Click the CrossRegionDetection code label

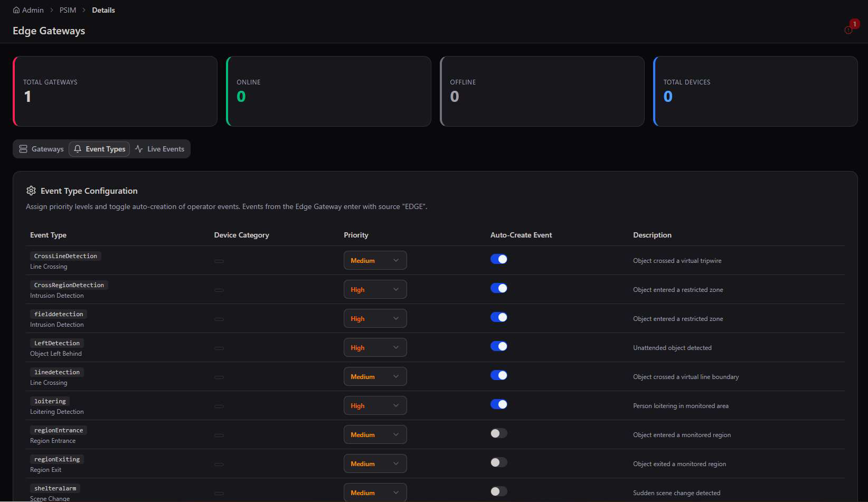[x=69, y=285]
